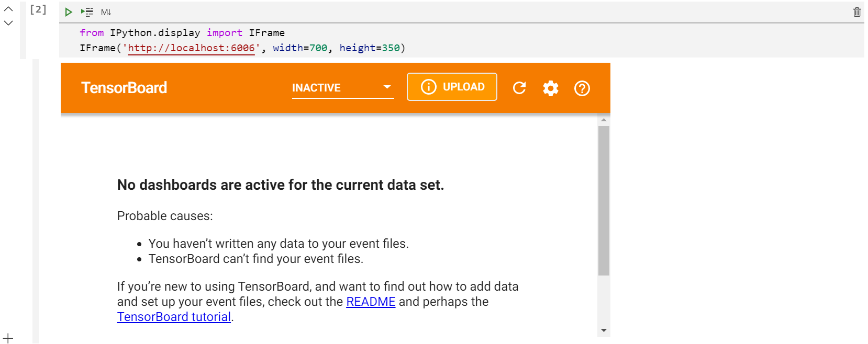Add a new cell with the plus icon
Screen dimensions: 868x344
pos(8,338)
